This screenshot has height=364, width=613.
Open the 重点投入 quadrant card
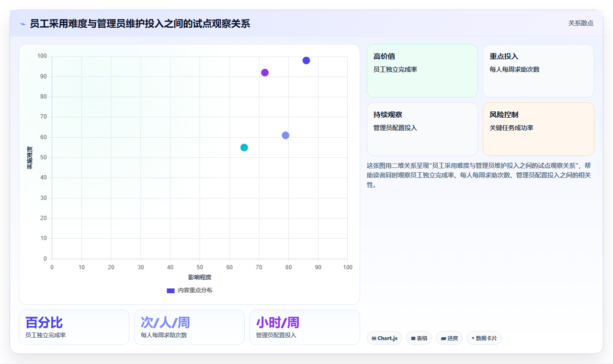tap(538, 71)
